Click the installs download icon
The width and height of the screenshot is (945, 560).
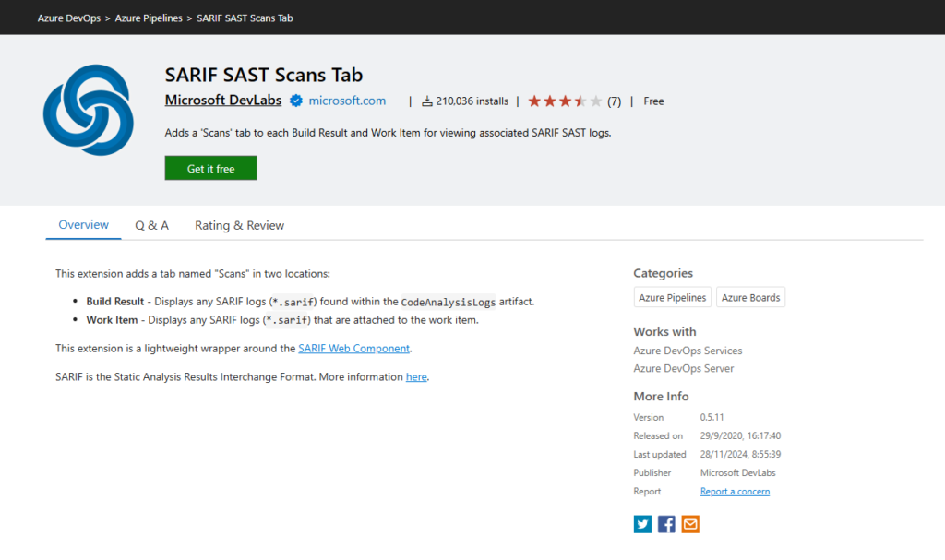tap(427, 101)
